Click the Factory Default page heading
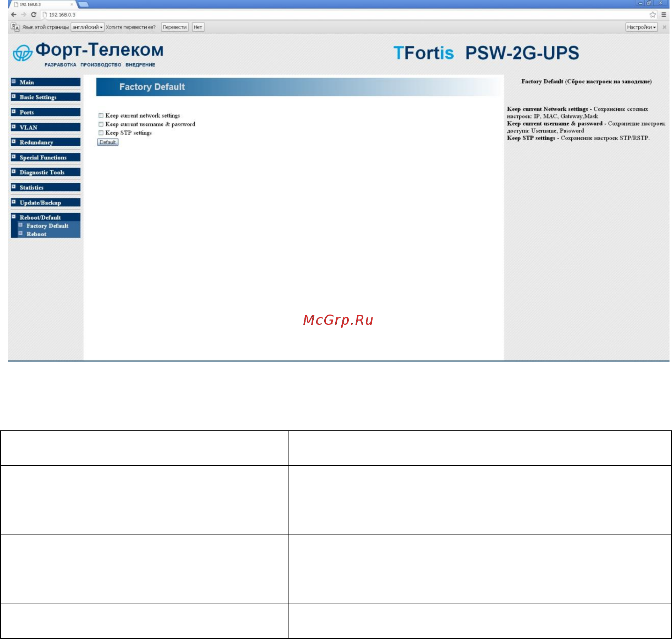Viewport: 672px width, 639px height. [x=152, y=87]
